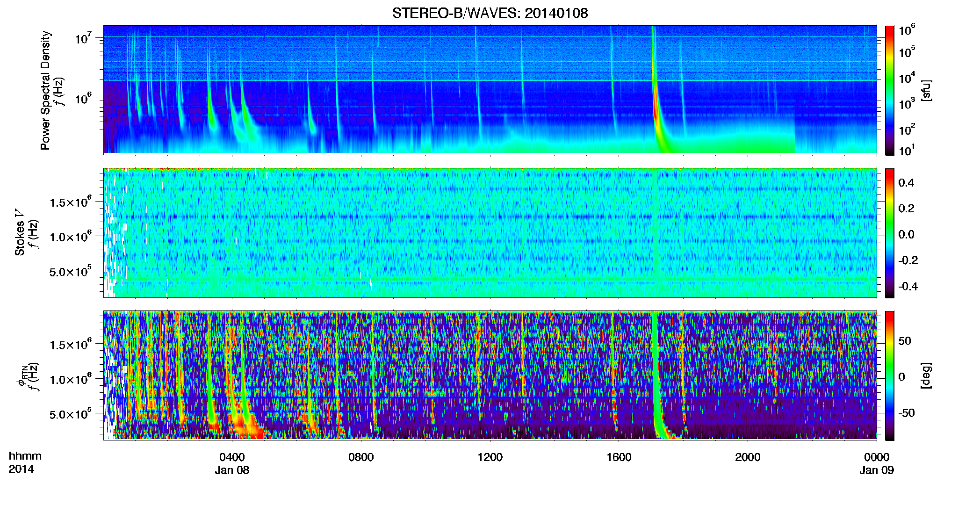Click the 0.4 label on the Stokes colorbar
980x505 pixels.
[906, 182]
